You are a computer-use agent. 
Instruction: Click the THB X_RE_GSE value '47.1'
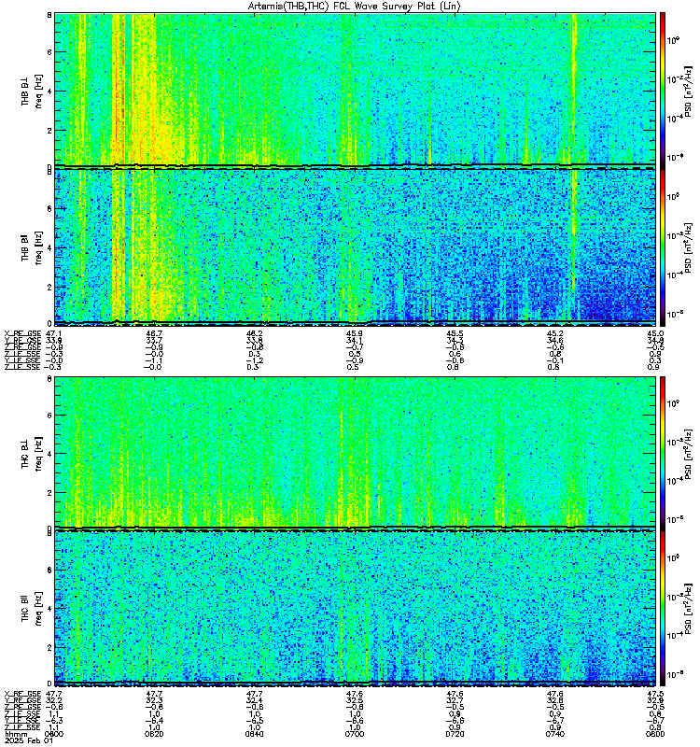[53, 333]
